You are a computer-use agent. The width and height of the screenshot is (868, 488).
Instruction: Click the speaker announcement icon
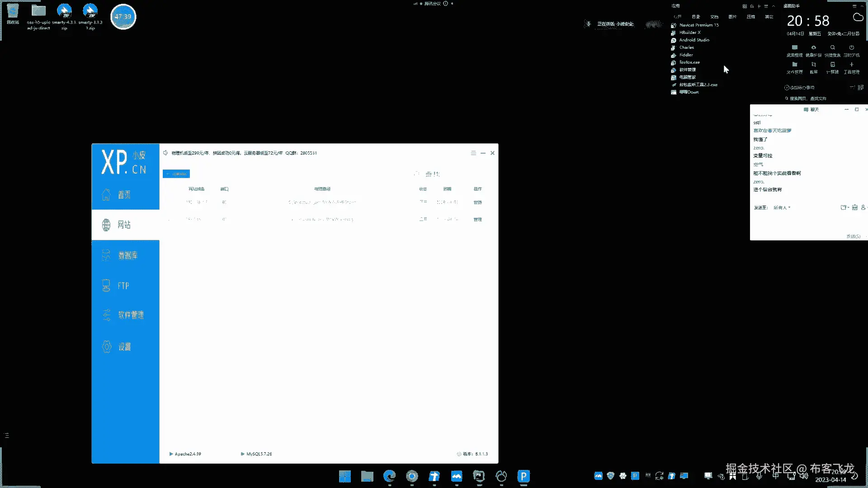pyautogui.click(x=165, y=153)
